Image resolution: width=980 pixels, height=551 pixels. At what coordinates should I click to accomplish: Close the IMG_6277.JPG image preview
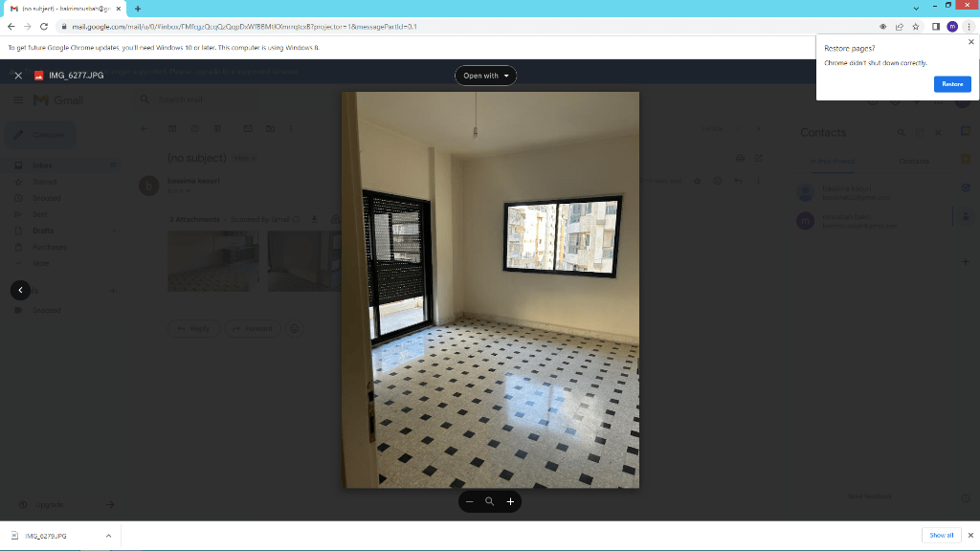coord(18,76)
